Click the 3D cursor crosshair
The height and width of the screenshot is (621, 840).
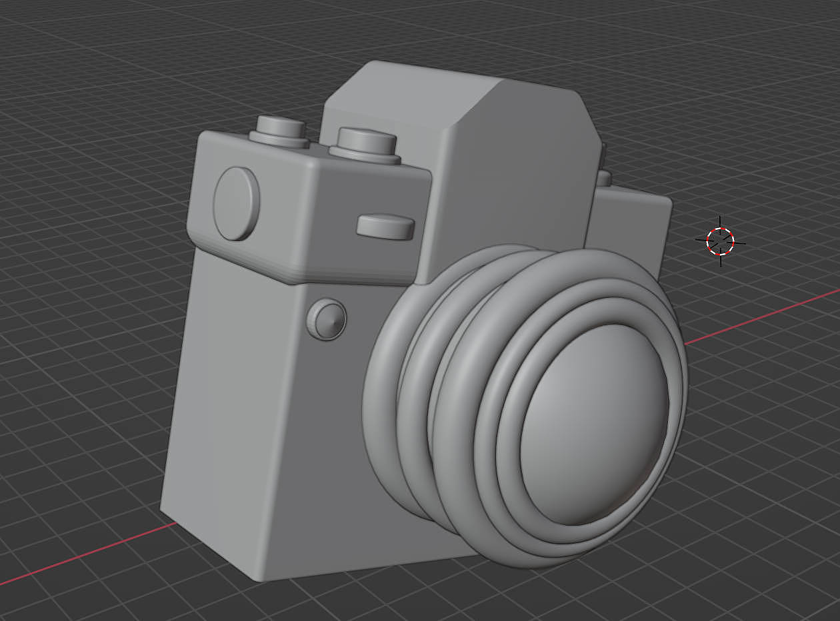[x=720, y=241]
